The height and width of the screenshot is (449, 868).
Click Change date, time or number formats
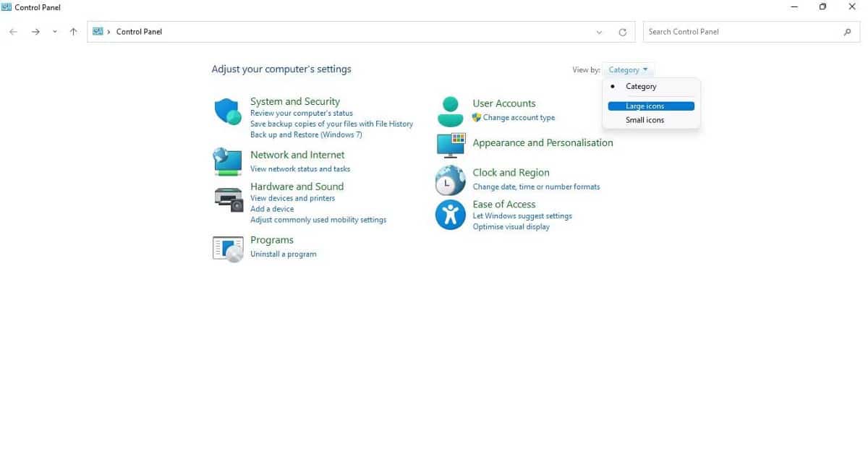pyautogui.click(x=536, y=187)
